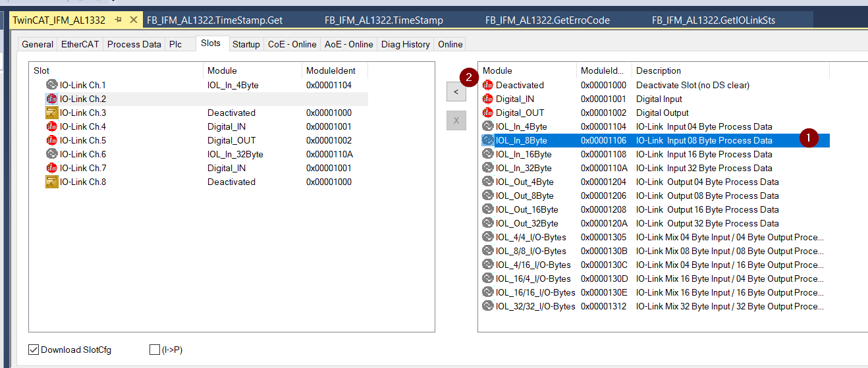Click the IOL_Out_16Byte module icon
The width and height of the screenshot is (868, 368).
[488, 209]
